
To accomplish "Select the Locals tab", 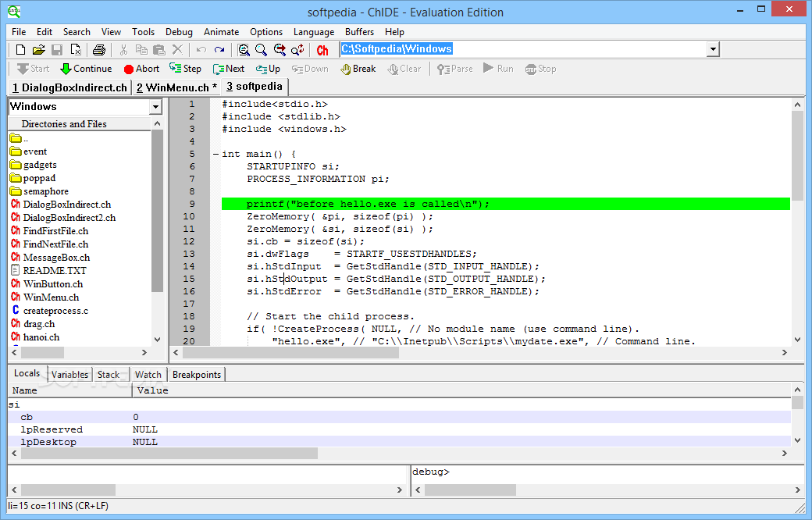I will [27, 373].
